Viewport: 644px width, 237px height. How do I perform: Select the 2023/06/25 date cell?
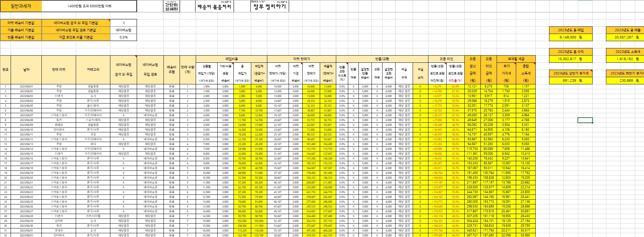[x=26, y=202]
